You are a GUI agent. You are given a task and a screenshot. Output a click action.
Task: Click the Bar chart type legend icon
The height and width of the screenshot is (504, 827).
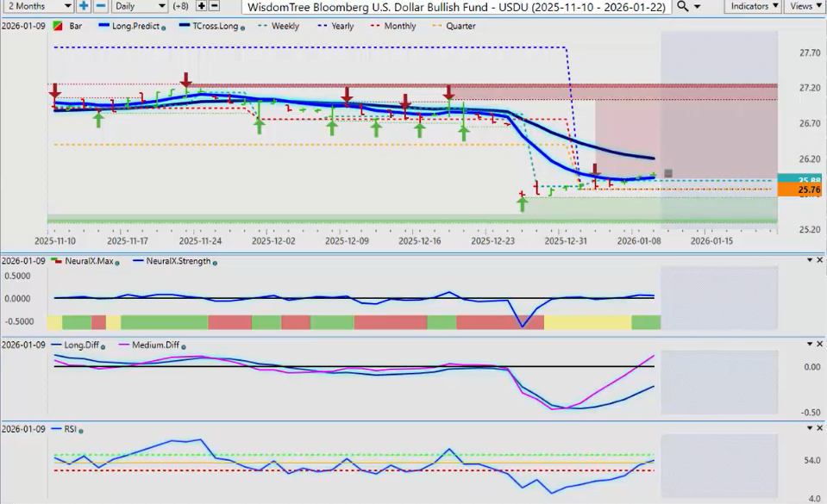tap(58, 27)
